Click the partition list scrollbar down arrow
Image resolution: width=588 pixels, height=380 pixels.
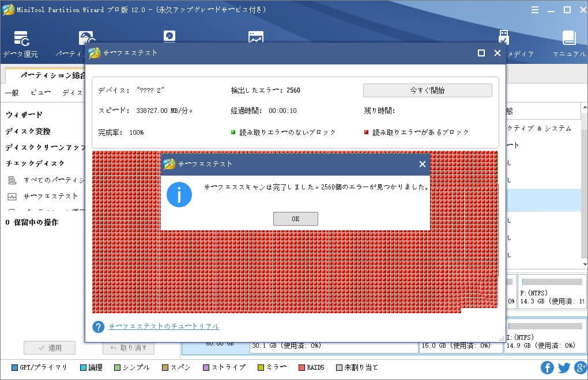click(585, 265)
